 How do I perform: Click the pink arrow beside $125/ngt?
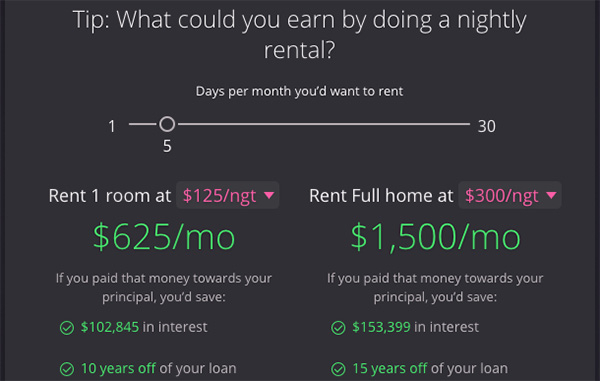(269, 195)
